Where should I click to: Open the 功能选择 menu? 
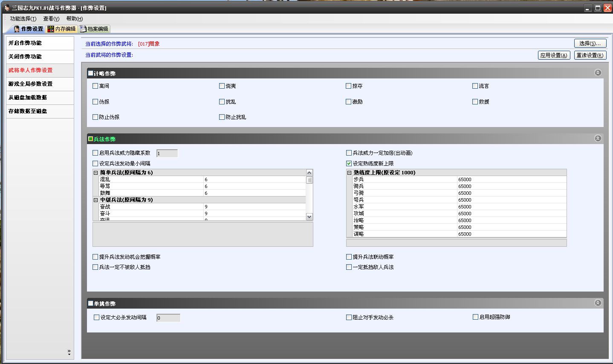tap(23, 19)
